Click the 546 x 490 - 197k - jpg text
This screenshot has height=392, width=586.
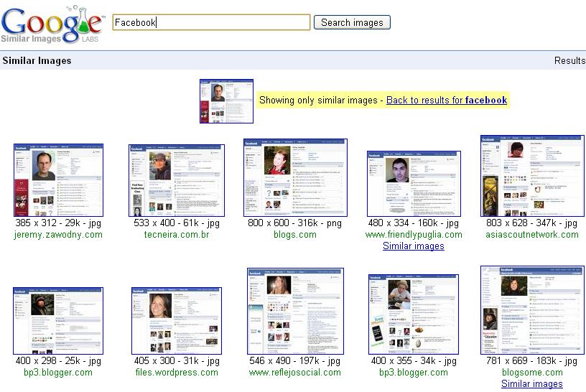(x=295, y=361)
